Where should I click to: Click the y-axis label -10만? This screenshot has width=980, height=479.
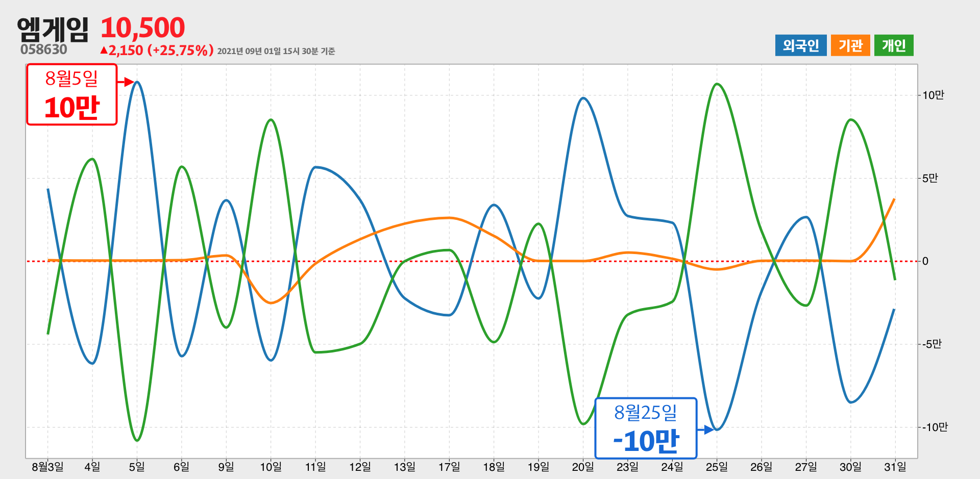point(935,427)
